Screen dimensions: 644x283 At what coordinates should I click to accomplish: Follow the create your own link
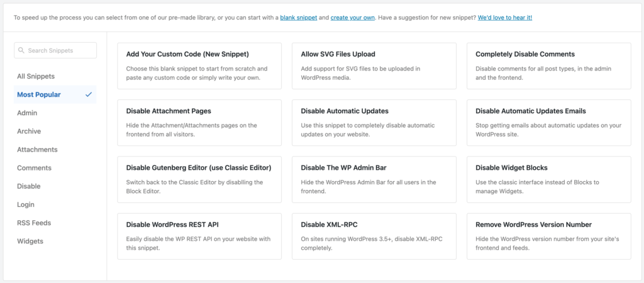352,18
